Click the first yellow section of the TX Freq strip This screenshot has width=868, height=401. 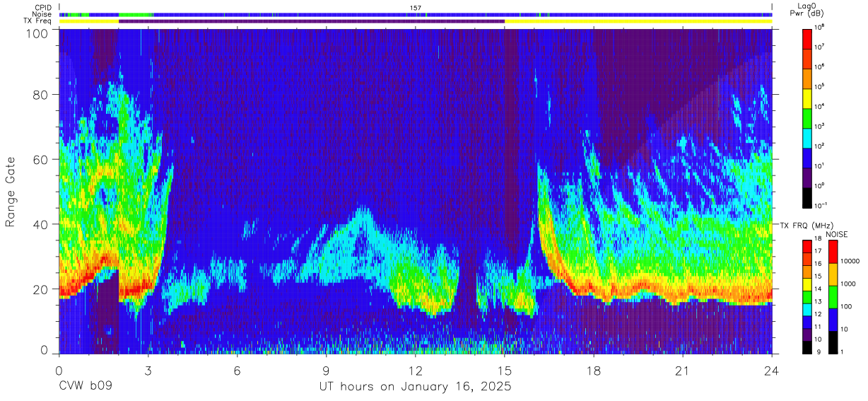click(x=89, y=21)
